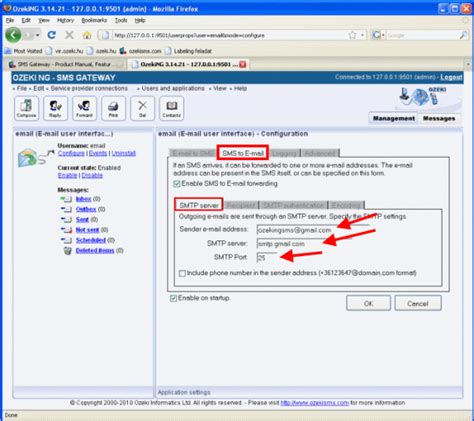Viewport: 474px width, 421px height.
Task: Switch to the E-mail to SMS tab
Action: coord(193,153)
